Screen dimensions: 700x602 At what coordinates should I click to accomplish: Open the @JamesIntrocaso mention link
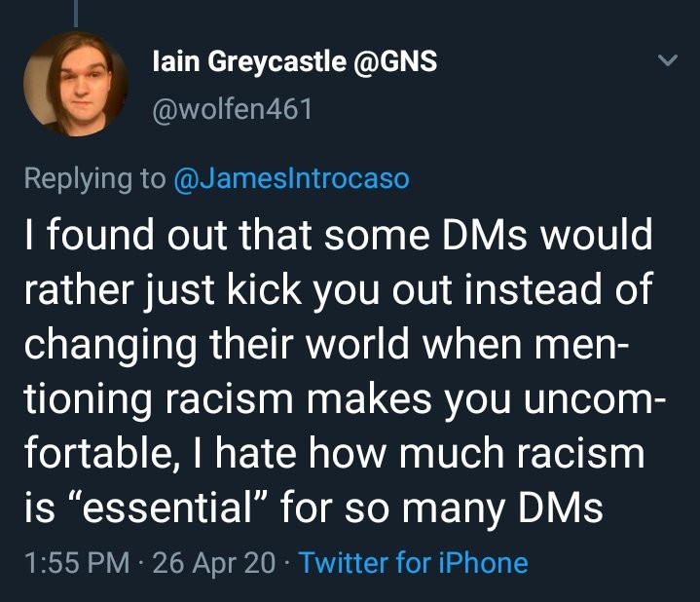click(x=290, y=178)
